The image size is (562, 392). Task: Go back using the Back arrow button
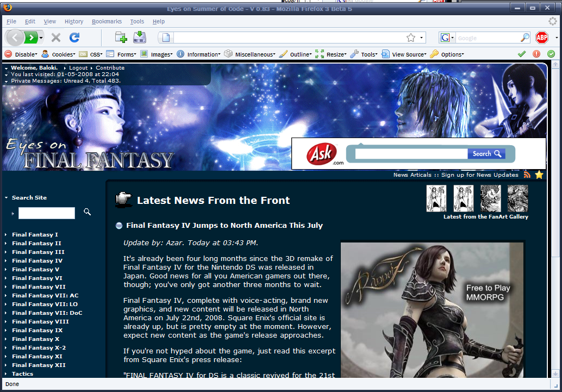pos(15,38)
